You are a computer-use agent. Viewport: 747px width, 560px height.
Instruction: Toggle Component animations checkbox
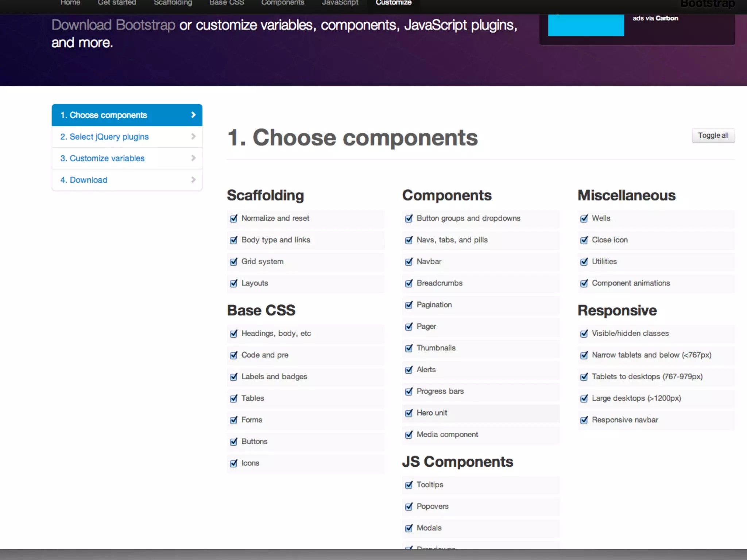pyautogui.click(x=584, y=283)
